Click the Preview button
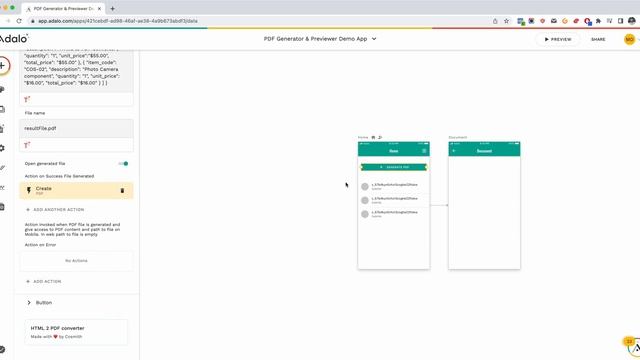The width and height of the screenshot is (640, 360). 558,39
